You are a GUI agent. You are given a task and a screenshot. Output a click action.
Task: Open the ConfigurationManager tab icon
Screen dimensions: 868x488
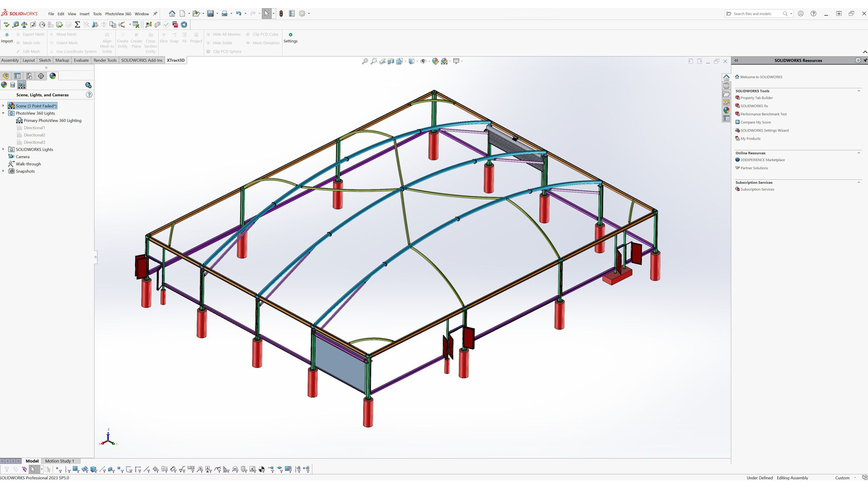click(x=29, y=76)
